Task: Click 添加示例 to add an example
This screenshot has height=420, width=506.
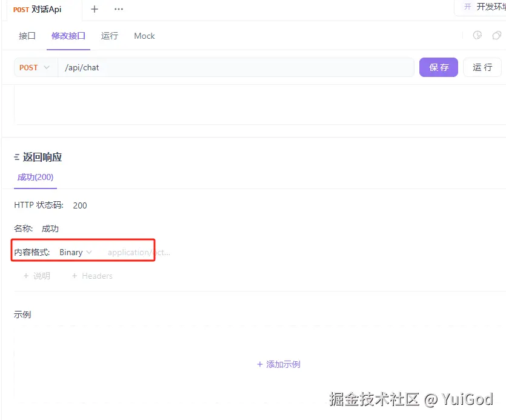Action: tap(279, 364)
